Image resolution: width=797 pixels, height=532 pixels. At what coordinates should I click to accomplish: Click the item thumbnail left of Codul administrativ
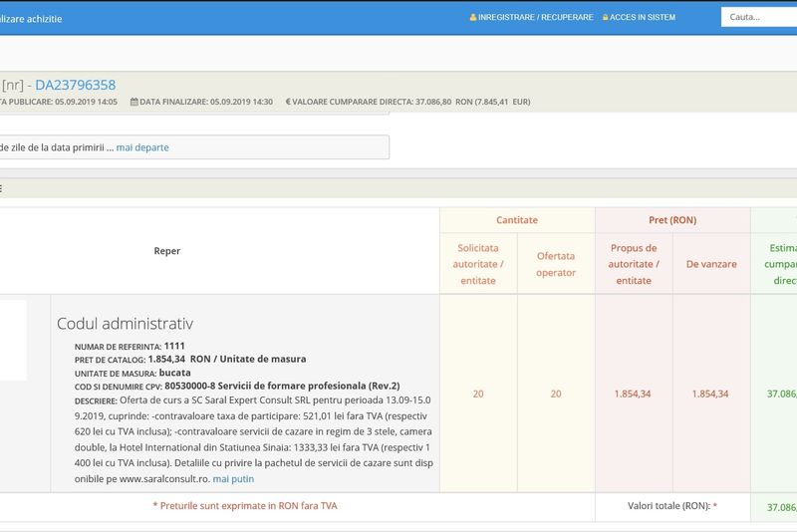click(12, 341)
